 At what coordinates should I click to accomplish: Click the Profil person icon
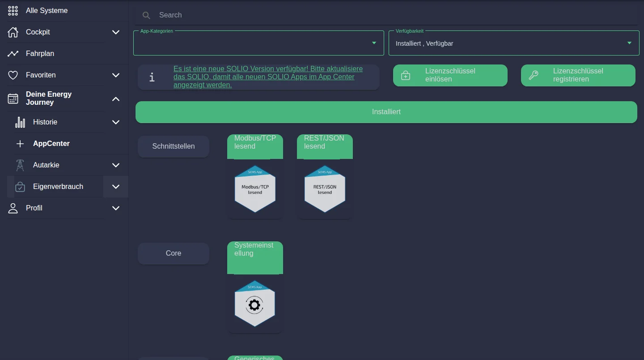[13, 208]
